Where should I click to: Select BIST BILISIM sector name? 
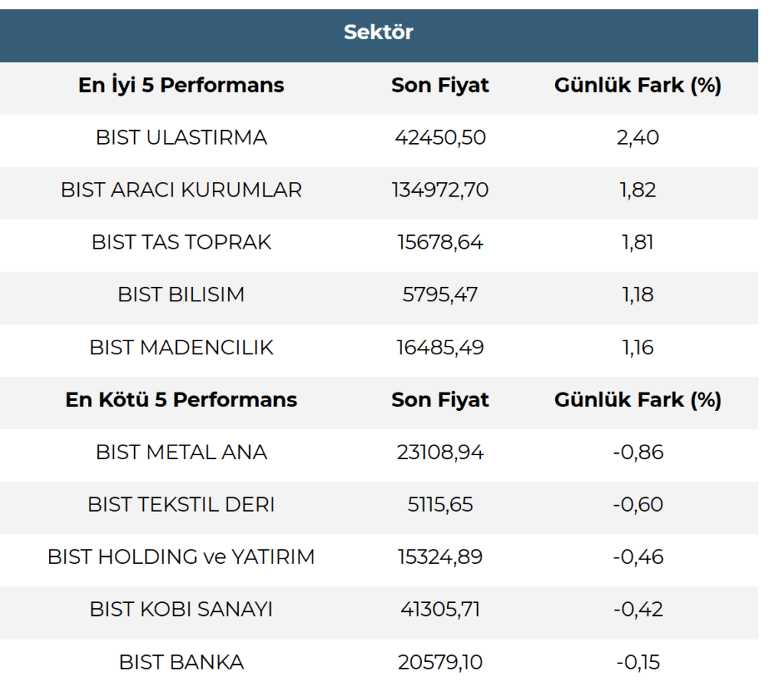(181, 295)
